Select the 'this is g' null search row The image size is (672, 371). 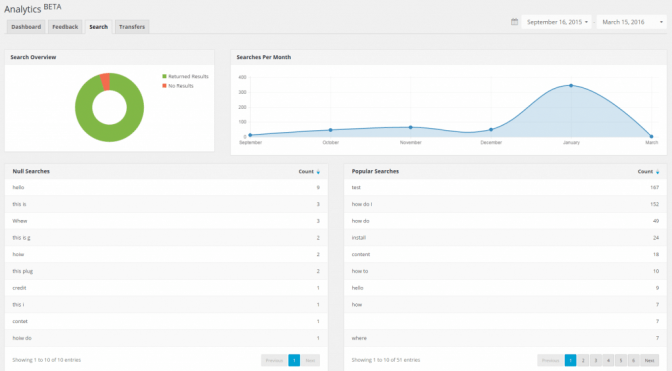click(166, 238)
